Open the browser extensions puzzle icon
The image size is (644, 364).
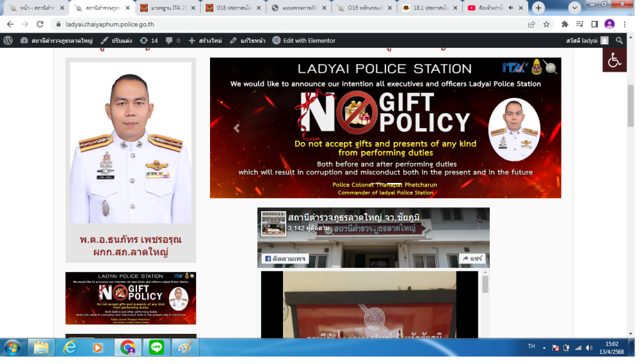click(x=565, y=24)
